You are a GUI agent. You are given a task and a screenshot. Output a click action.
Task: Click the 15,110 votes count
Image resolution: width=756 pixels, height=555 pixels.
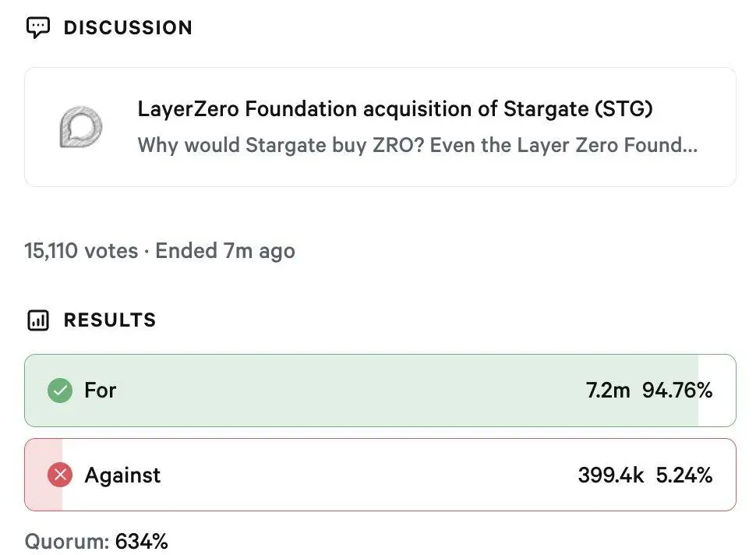click(81, 251)
